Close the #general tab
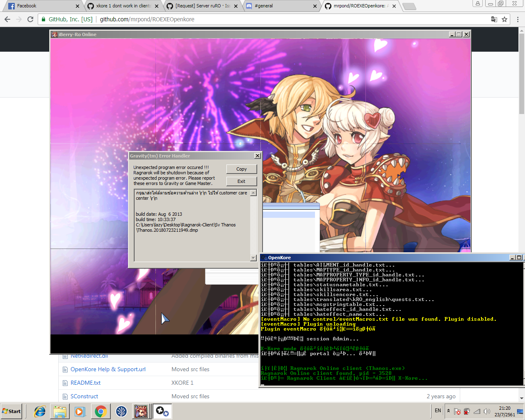Screen dimensions: 525x420 pyautogui.click(x=315, y=6)
